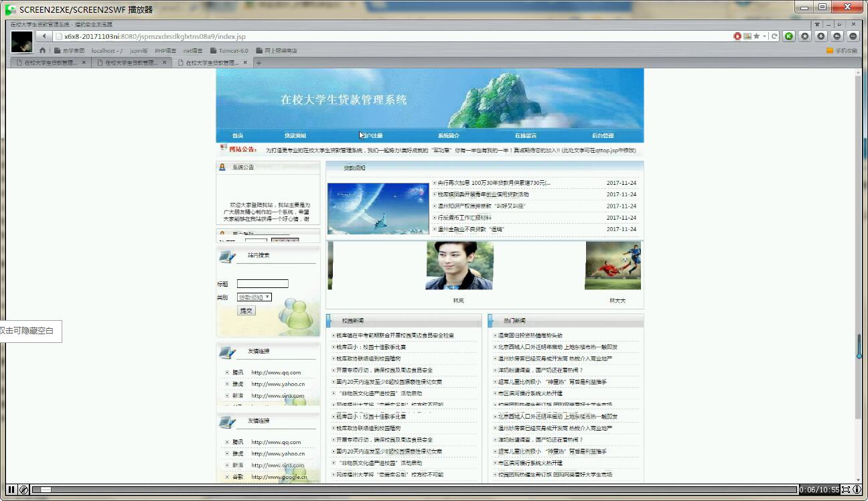
Task: Open the 手机收藏 mobile favorites
Action: coord(842,50)
